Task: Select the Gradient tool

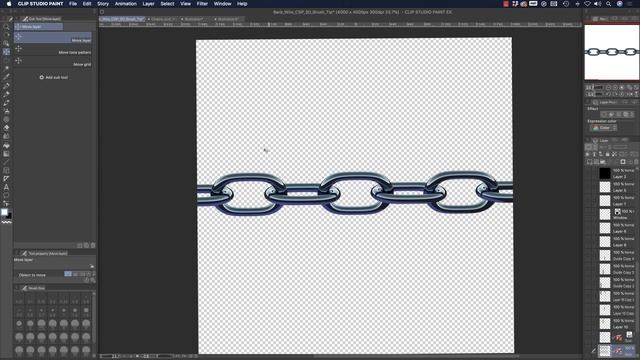Action: coord(6,154)
